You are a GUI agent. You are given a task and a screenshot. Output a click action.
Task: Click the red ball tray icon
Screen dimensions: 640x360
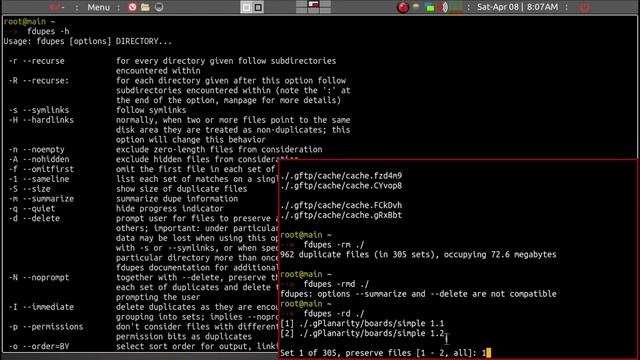click(403, 7)
